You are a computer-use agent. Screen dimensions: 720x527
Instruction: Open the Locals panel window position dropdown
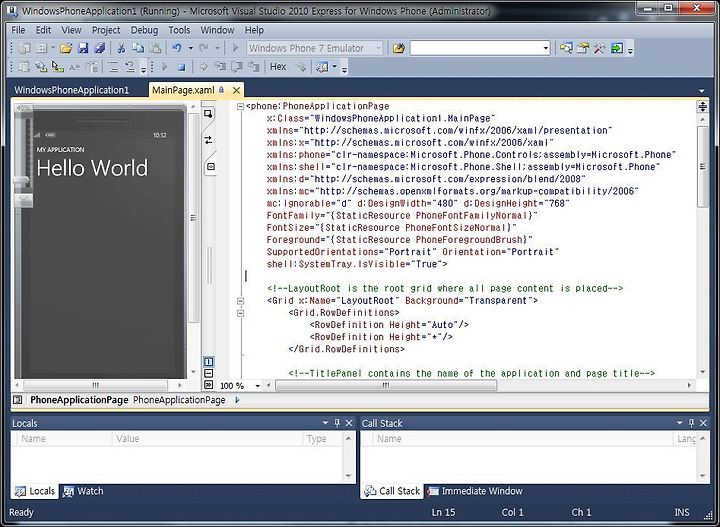point(325,423)
